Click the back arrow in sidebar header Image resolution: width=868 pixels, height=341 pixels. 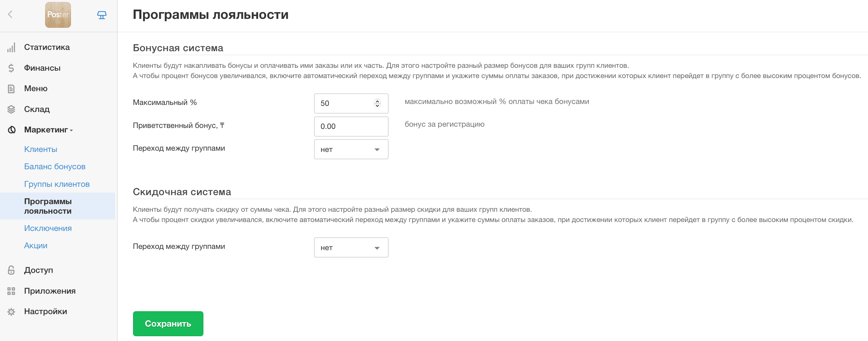pos(11,14)
